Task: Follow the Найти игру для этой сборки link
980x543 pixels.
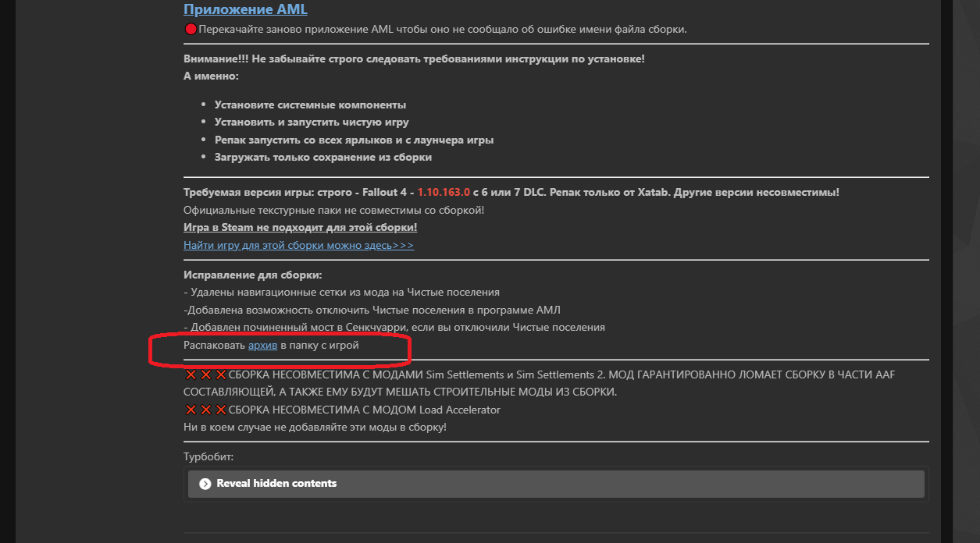Action: (298, 245)
